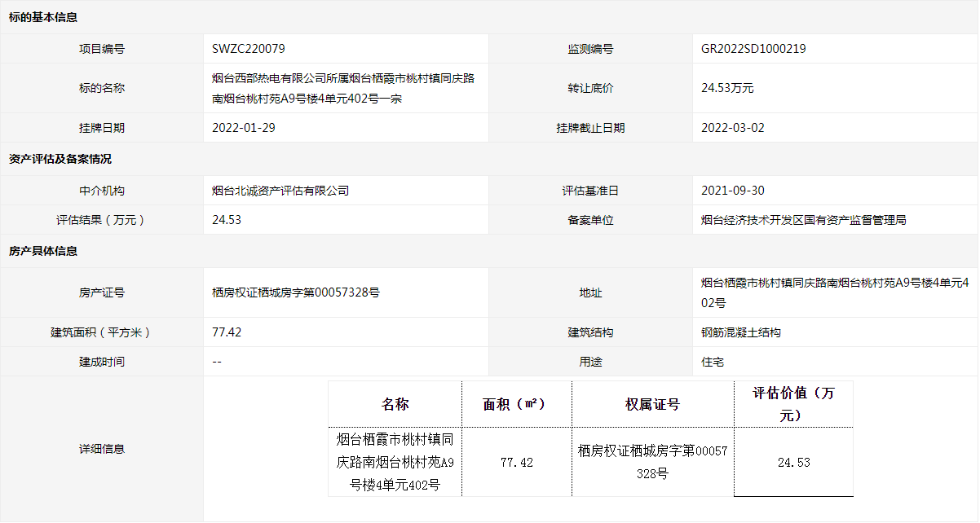Click the 标的名称 label

(x=102, y=88)
